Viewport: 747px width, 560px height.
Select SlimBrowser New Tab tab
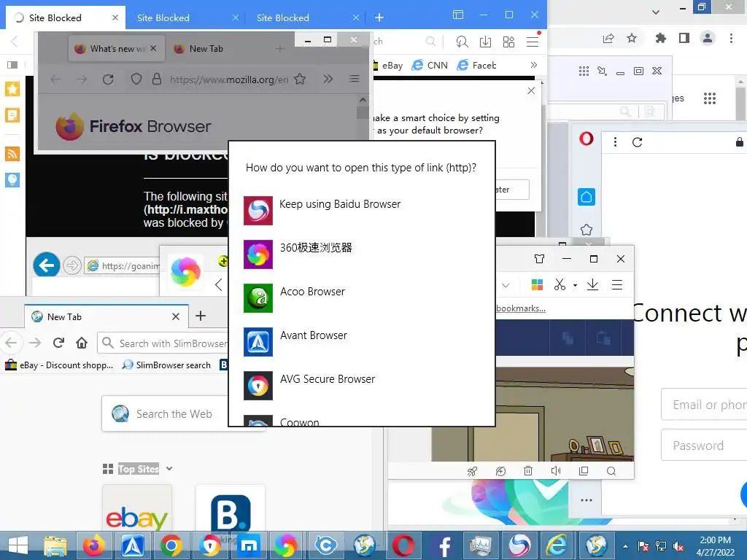click(x=107, y=316)
